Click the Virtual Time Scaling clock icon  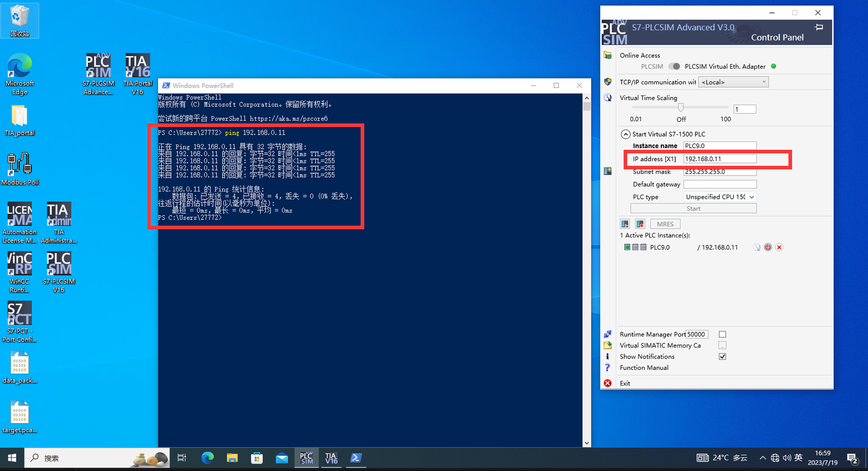click(x=608, y=98)
